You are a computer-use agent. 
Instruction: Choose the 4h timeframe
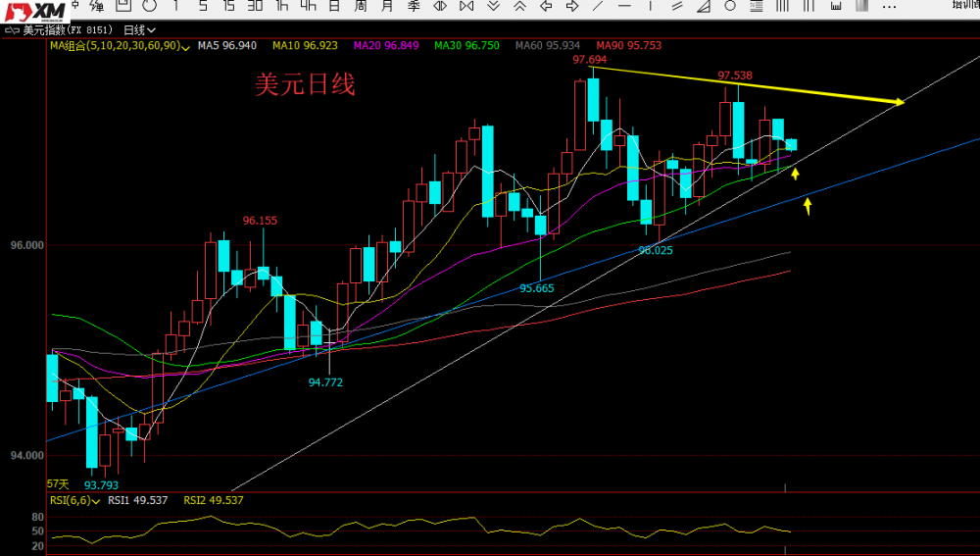tap(308, 6)
